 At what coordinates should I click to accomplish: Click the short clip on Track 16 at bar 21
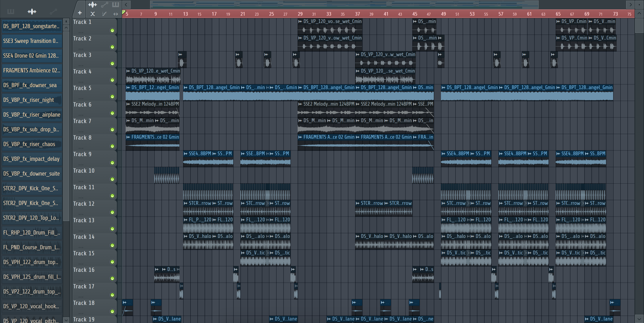click(x=236, y=274)
